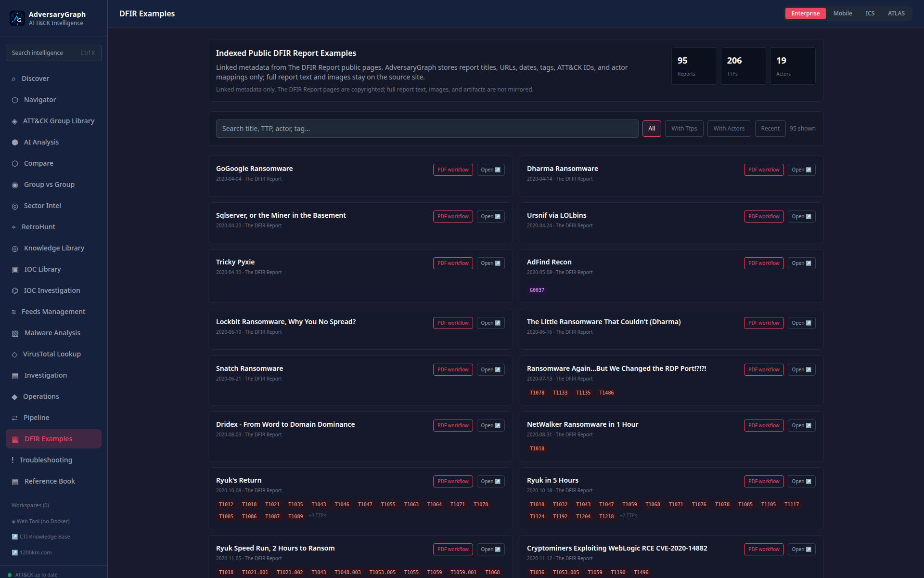Switch to the ICS domain tab
Image resolution: width=924 pixels, height=578 pixels.
(x=870, y=13)
